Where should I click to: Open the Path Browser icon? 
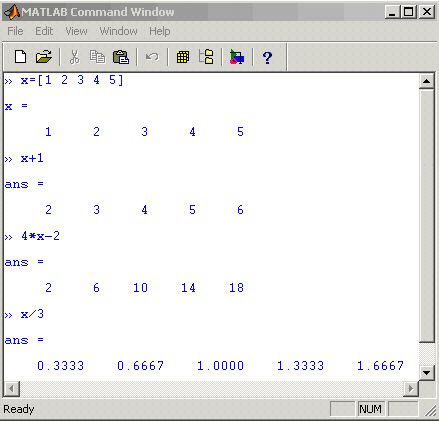click(206, 57)
